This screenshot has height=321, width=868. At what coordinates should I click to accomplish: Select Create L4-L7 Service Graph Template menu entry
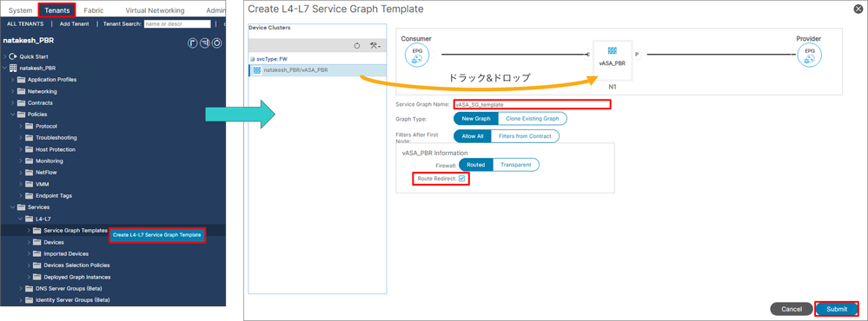click(156, 235)
